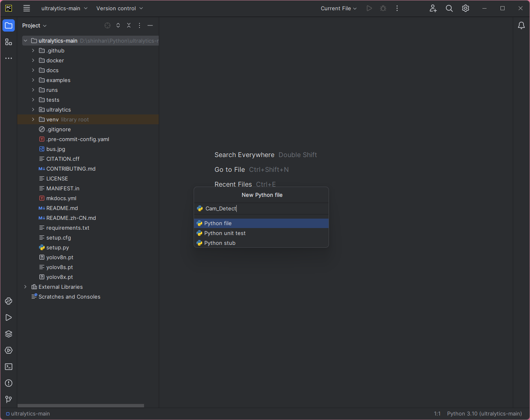Select Python file in the popup
Viewport: 530px width, 420px height.
click(261, 223)
